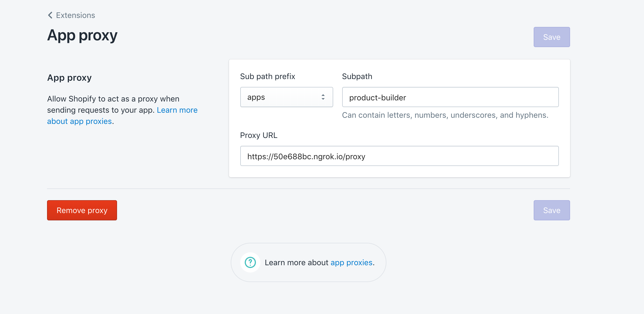Click the 'App proxy' section heading

pyautogui.click(x=69, y=78)
